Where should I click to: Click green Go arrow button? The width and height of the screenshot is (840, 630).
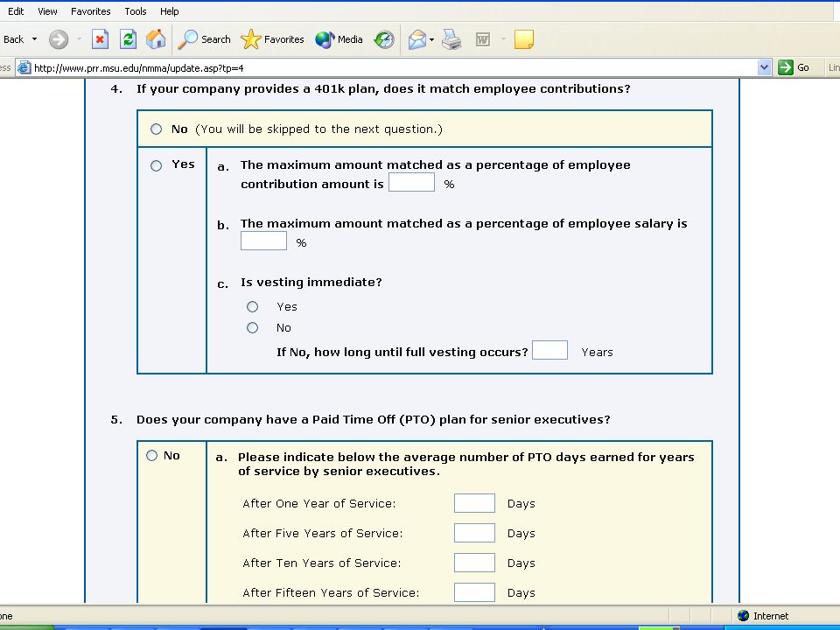point(786,67)
